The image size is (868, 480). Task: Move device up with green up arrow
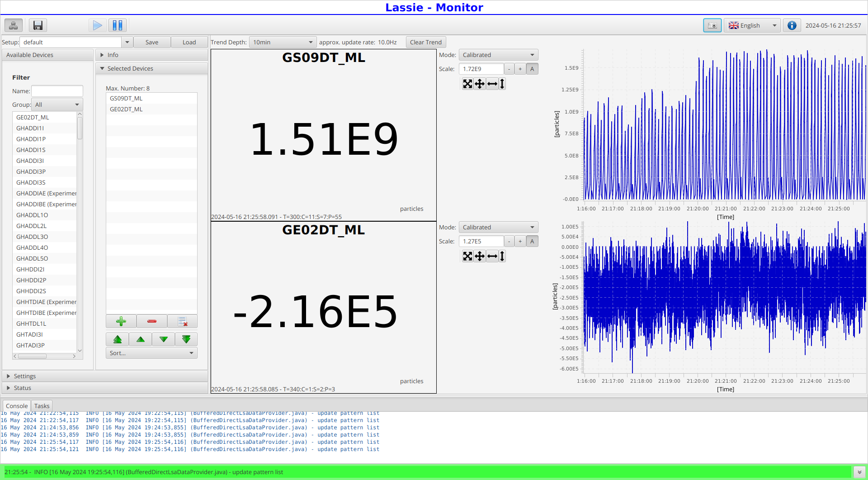coord(141,339)
